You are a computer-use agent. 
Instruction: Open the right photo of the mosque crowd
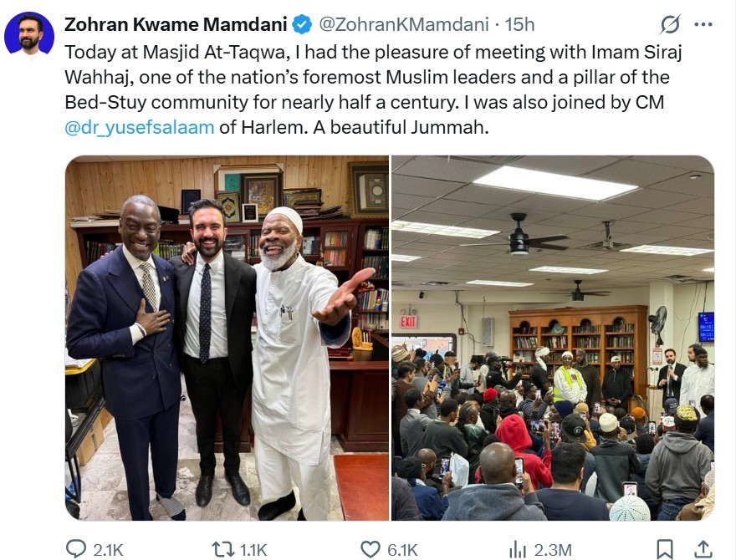(553, 338)
